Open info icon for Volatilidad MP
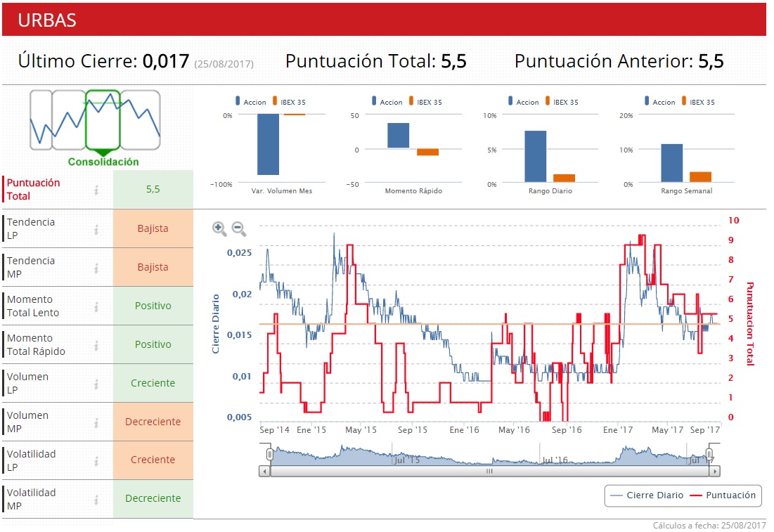 (x=97, y=500)
